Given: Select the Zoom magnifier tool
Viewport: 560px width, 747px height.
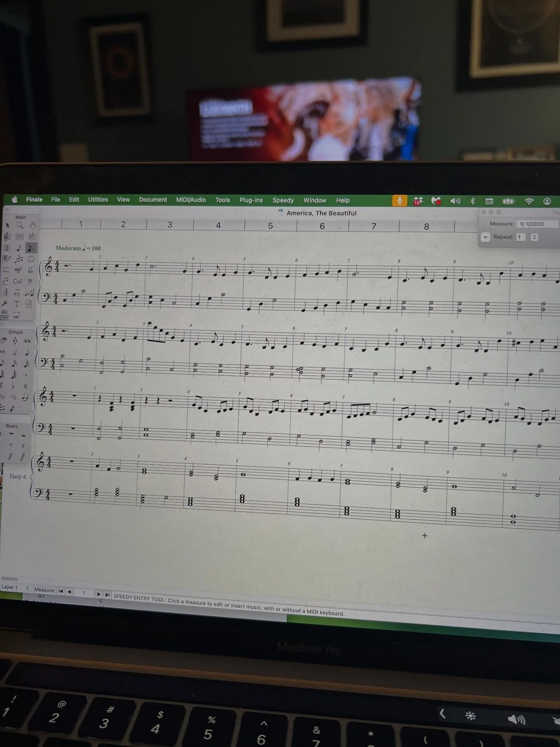Looking at the screenshot, I should click(20, 225).
